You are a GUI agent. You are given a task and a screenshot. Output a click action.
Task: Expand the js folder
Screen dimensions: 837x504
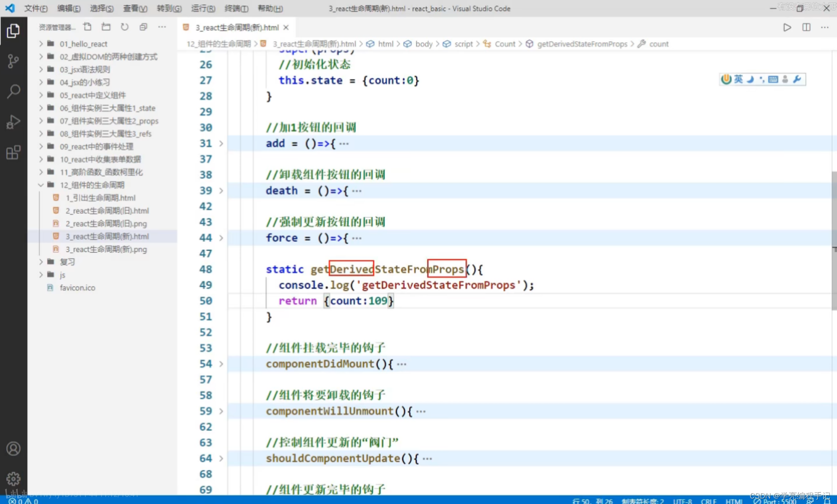(102, 275)
